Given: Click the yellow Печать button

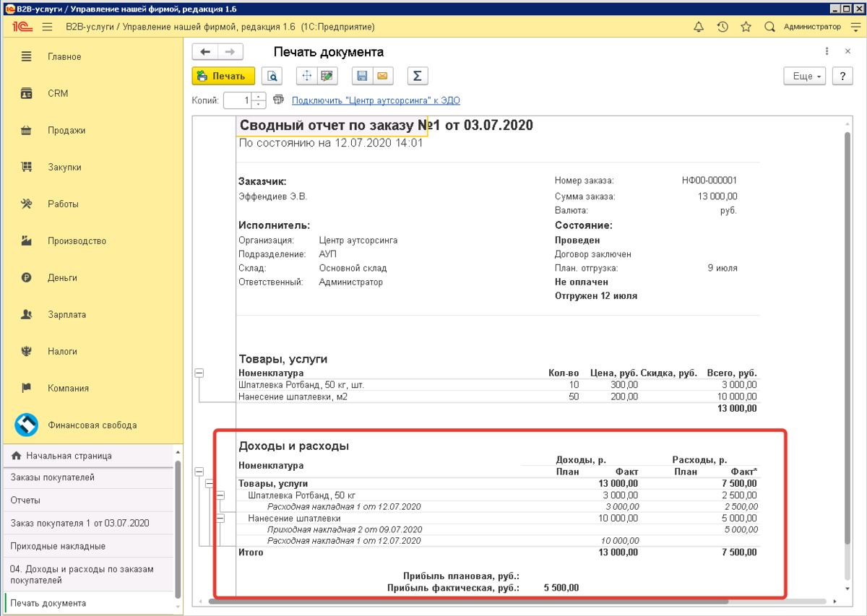Looking at the screenshot, I should (x=223, y=76).
